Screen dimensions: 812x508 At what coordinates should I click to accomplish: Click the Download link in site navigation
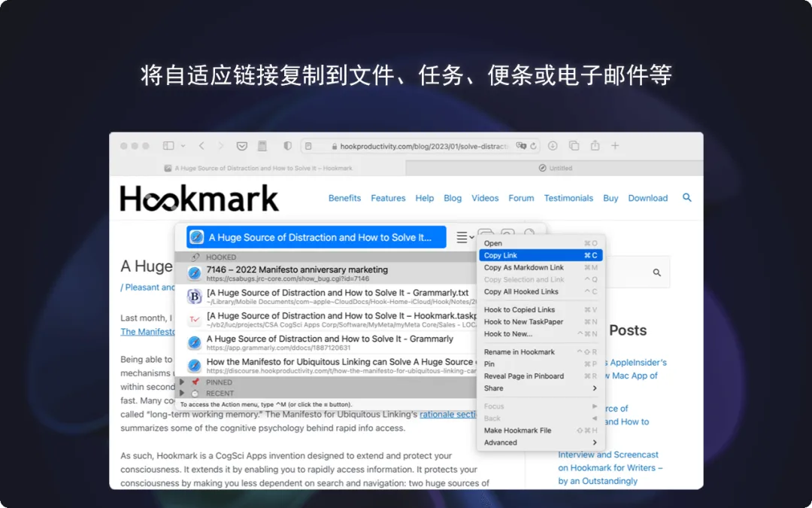[x=648, y=198]
